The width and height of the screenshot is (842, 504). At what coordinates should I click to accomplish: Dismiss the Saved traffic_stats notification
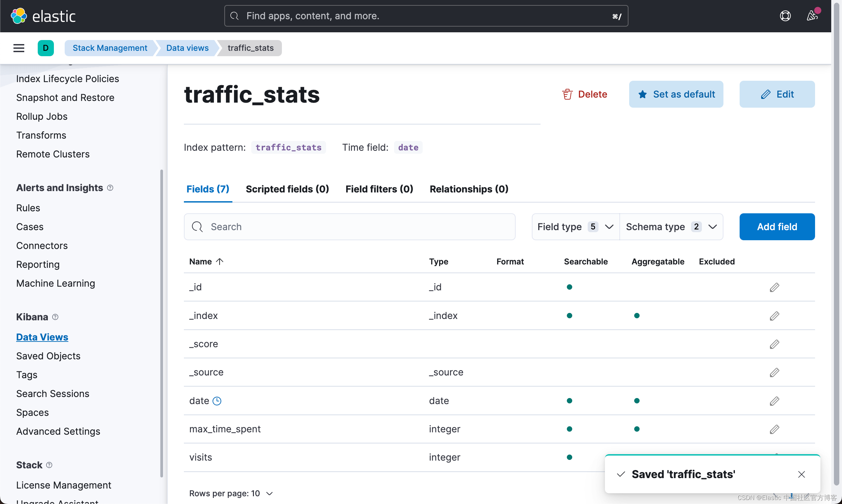pos(802,474)
